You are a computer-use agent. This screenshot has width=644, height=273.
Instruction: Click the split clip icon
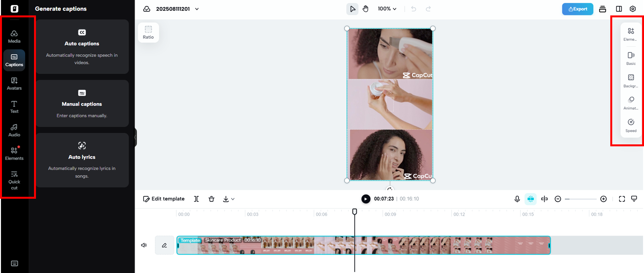point(196,199)
